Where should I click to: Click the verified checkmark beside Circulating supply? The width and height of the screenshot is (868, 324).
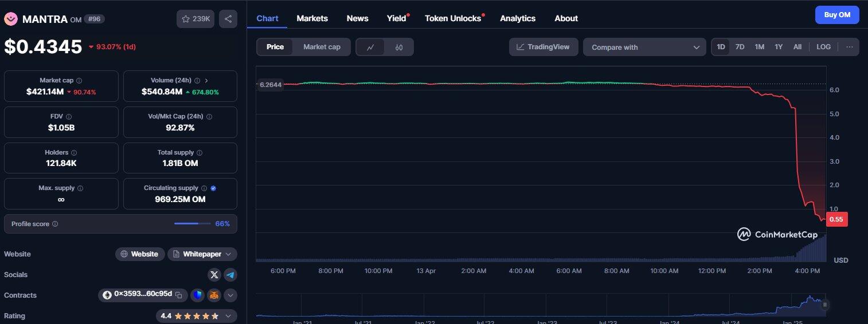point(213,188)
